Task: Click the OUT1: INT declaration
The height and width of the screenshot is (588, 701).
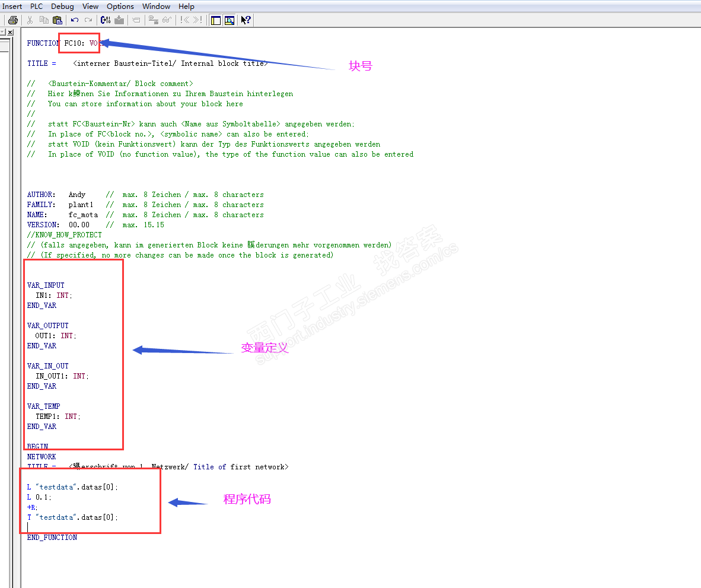Action: pos(56,336)
